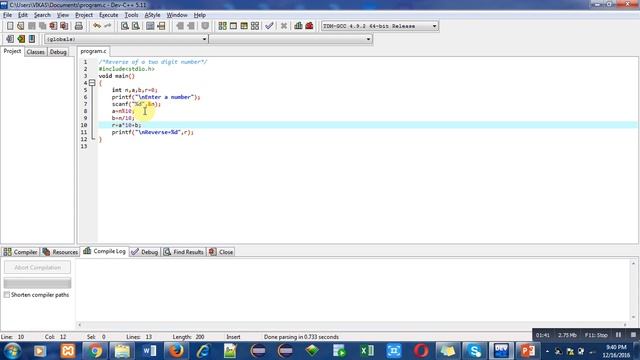Click the Close tab in the bottom panel
This screenshot has width=640, height=360.
pos(221,252)
